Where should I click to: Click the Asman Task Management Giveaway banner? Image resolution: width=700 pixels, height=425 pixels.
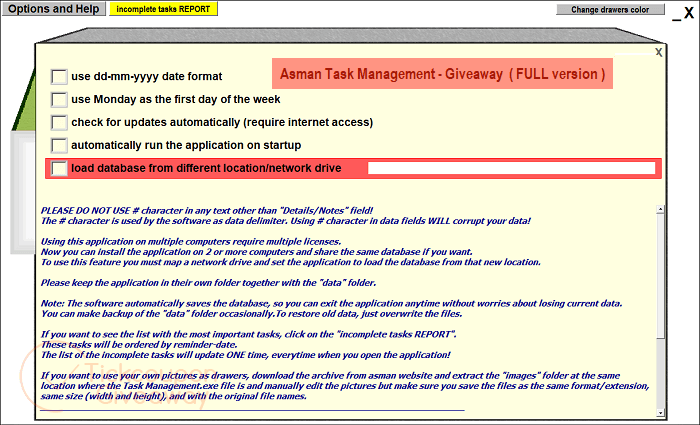[x=442, y=74]
